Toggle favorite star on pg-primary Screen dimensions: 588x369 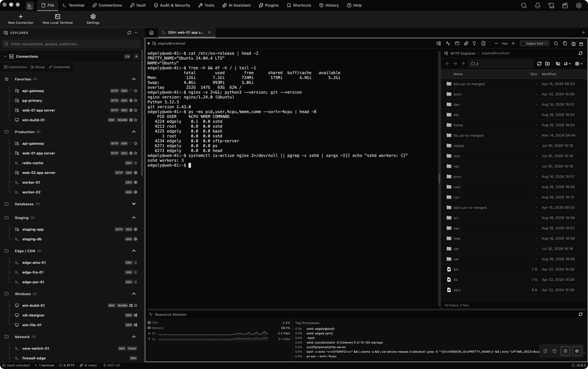pyautogui.click(x=136, y=100)
